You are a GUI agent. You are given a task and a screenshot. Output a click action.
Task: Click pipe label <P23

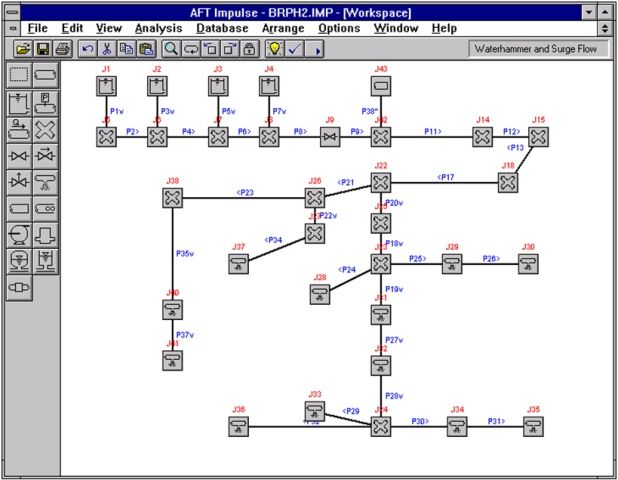coord(245,192)
